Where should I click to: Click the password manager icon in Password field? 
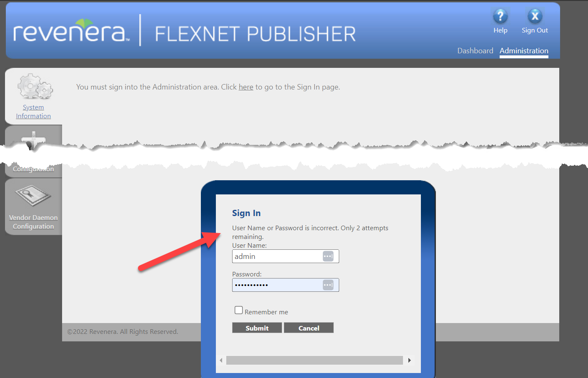[x=328, y=285]
